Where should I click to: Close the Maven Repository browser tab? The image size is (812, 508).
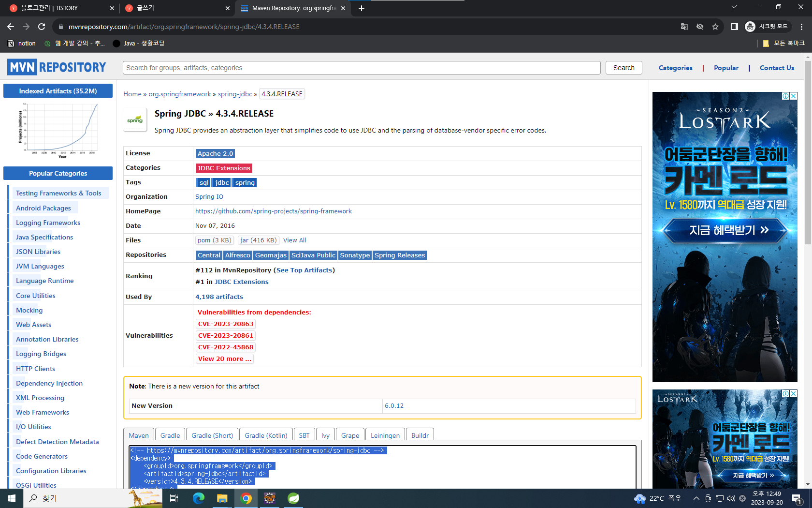coord(343,8)
